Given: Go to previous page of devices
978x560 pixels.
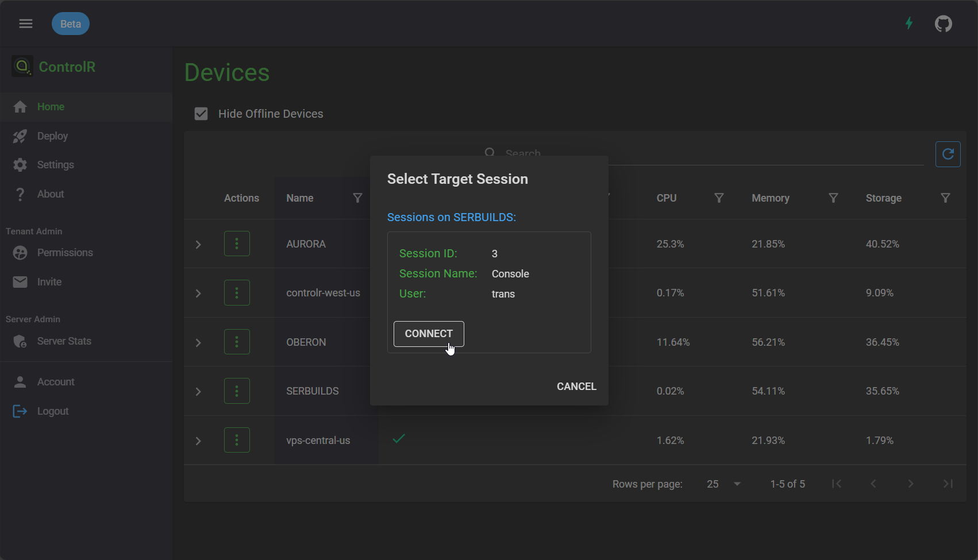Looking at the screenshot, I should 873,484.
